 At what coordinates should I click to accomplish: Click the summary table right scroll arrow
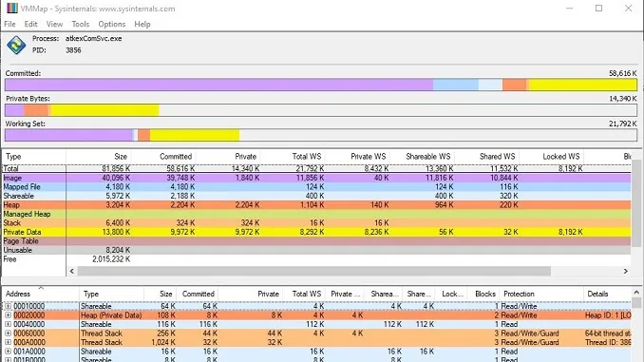click(626, 271)
